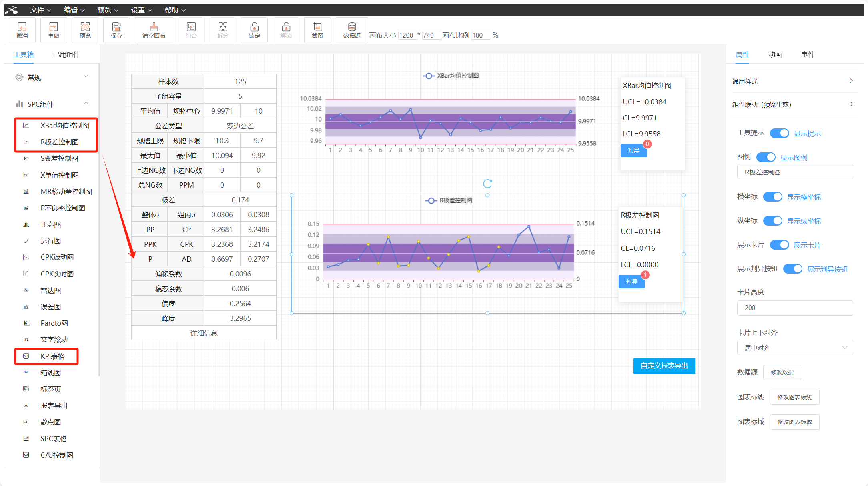Screen dimensions: 868x486
Task: Click the 卡片高度 input field
Action: click(795, 308)
